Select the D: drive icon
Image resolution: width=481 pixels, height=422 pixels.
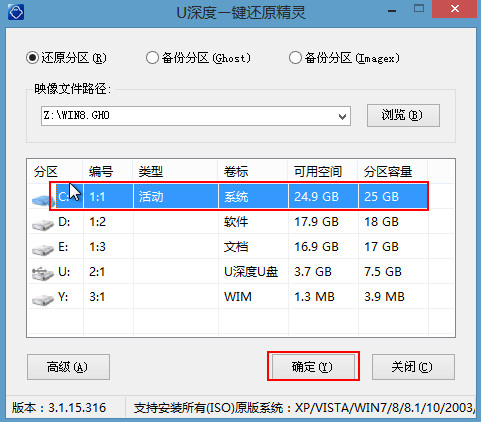click(x=43, y=224)
